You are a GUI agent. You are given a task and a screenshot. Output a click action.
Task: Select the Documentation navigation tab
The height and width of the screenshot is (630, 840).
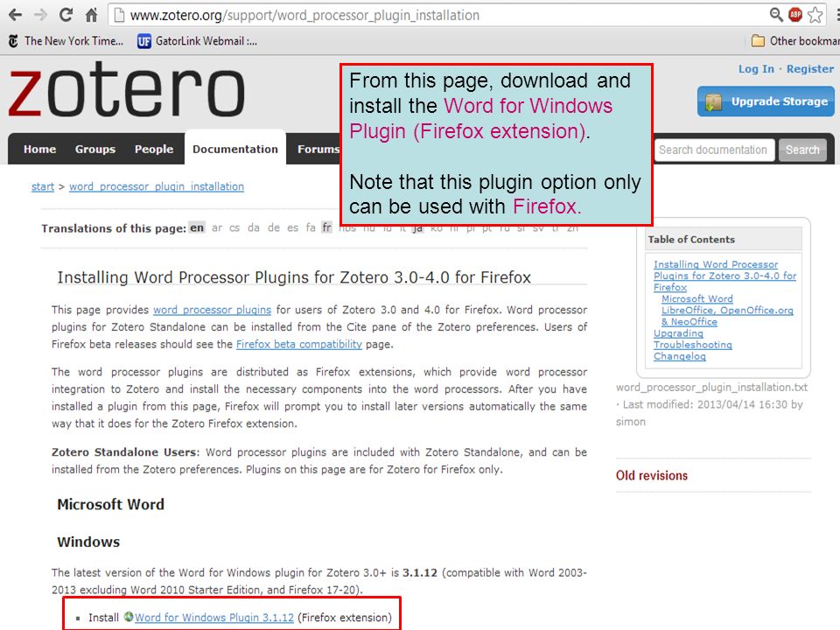point(235,149)
